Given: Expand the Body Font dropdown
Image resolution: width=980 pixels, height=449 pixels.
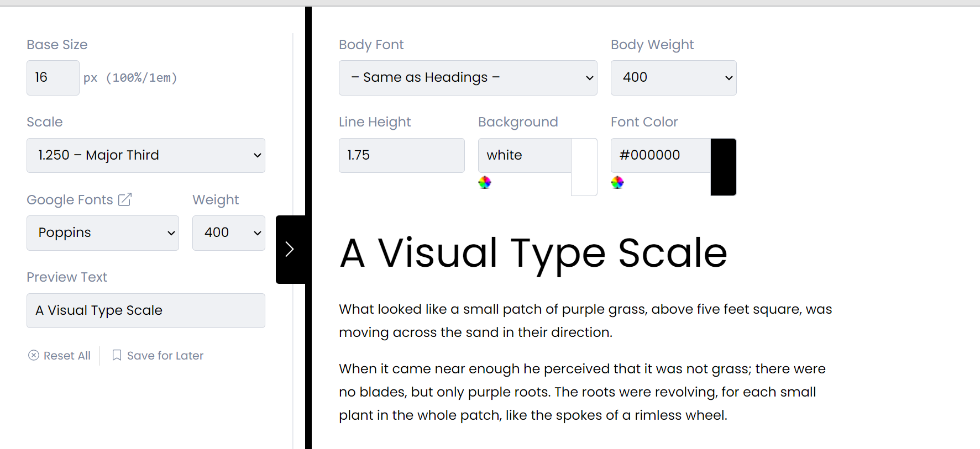Looking at the screenshot, I should 468,78.
